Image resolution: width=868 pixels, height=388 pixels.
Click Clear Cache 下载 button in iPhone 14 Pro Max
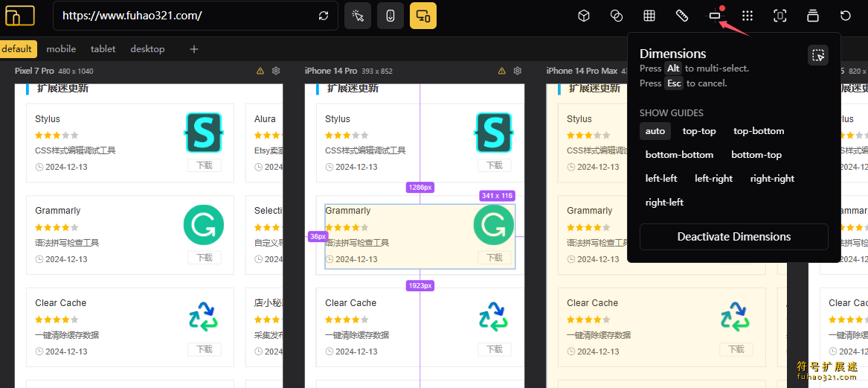click(736, 349)
